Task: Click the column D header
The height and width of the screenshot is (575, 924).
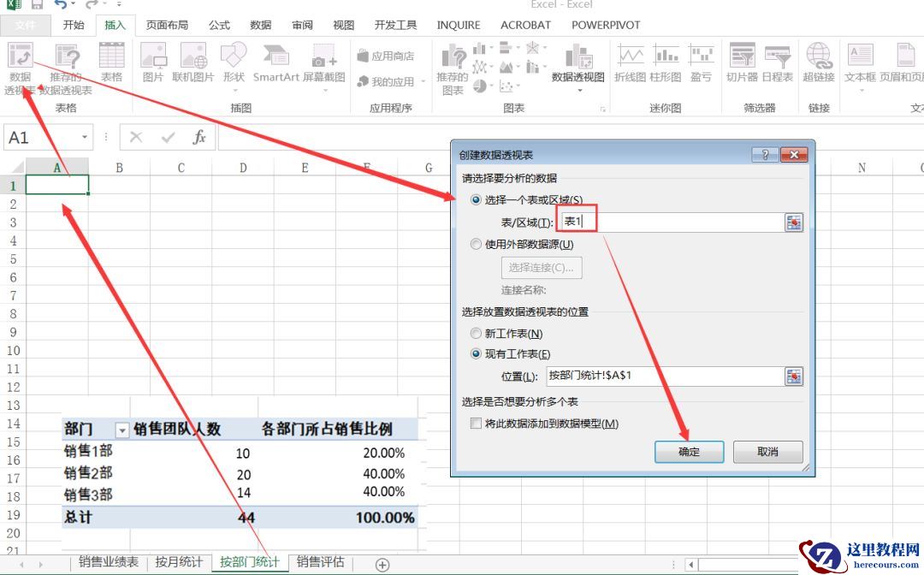Action: [x=243, y=168]
